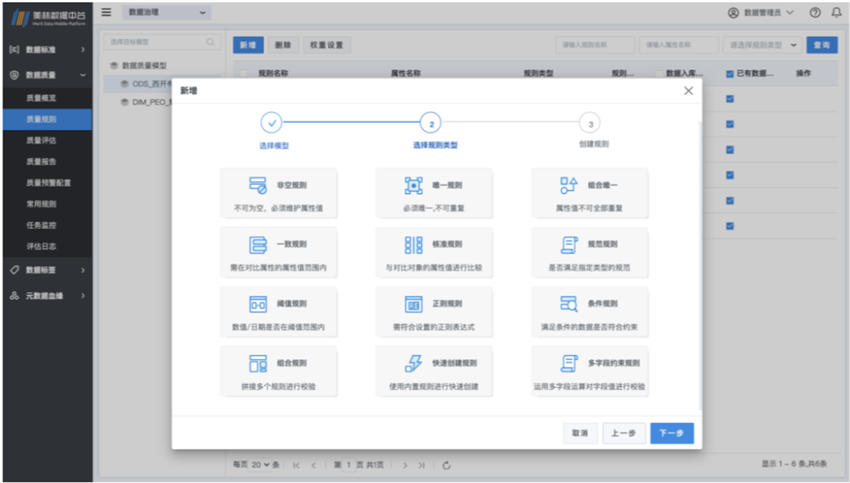850x483 pixels.
Task: Choose the 唯一规则 rule icon
Action: 413,186
